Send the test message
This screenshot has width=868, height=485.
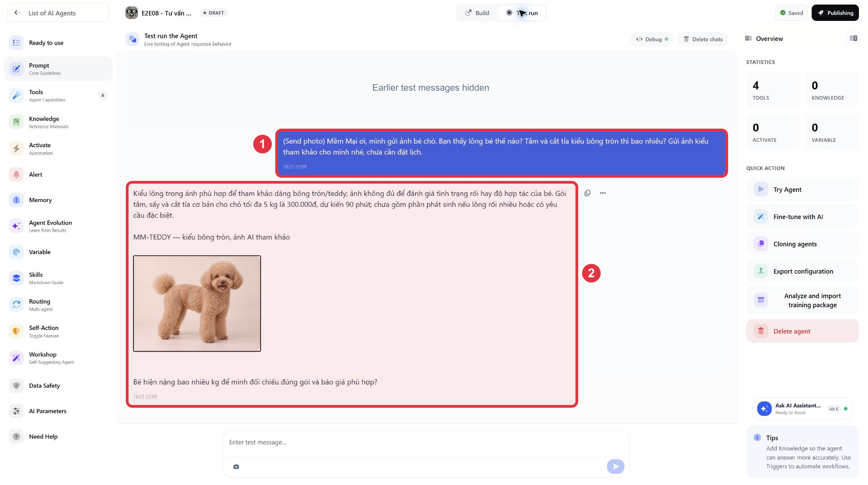pos(615,466)
